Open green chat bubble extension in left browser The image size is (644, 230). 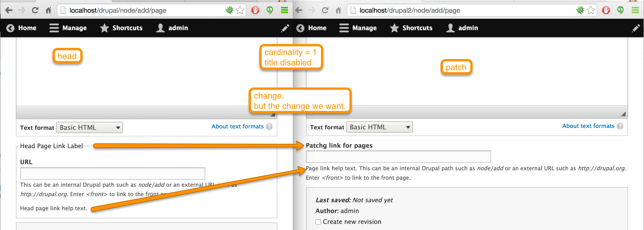(270, 10)
